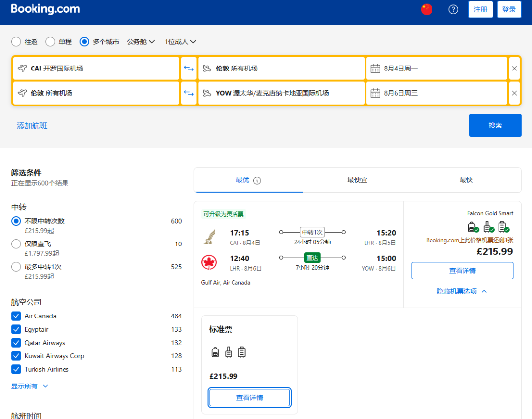This screenshot has width=532, height=419.
Task: Click carry-on icon in 标准票 card
Action: (229, 352)
